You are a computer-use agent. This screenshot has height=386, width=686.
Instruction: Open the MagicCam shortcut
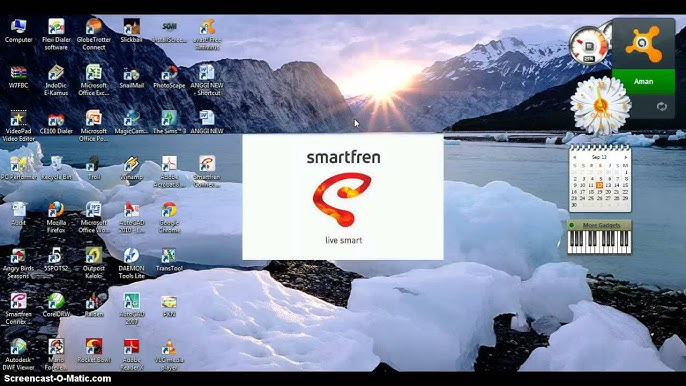coord(131,123)
